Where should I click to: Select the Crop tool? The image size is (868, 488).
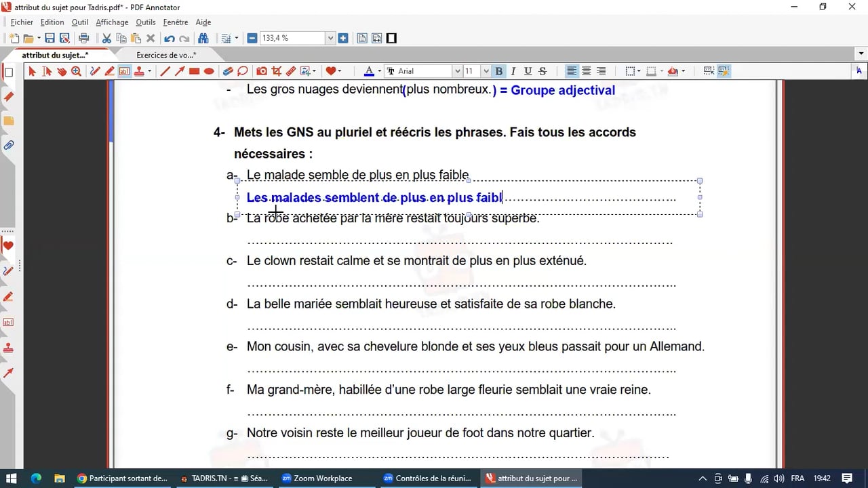(x=276, y=71)
